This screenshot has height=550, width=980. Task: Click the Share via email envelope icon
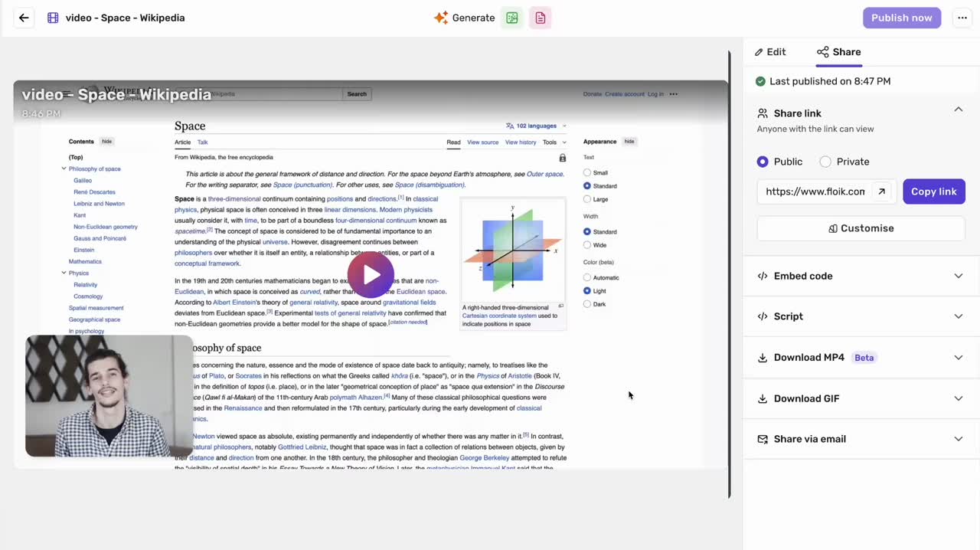[x=763, y=439]
